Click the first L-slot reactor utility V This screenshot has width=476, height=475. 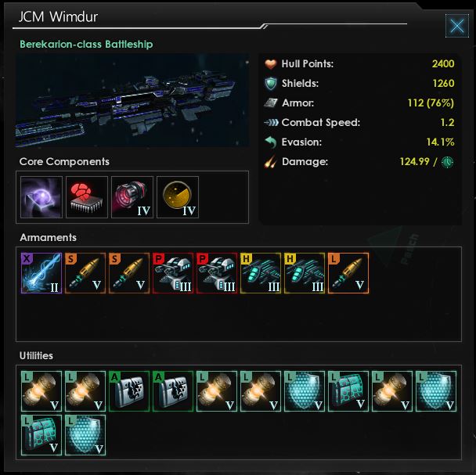click(41, 391)
